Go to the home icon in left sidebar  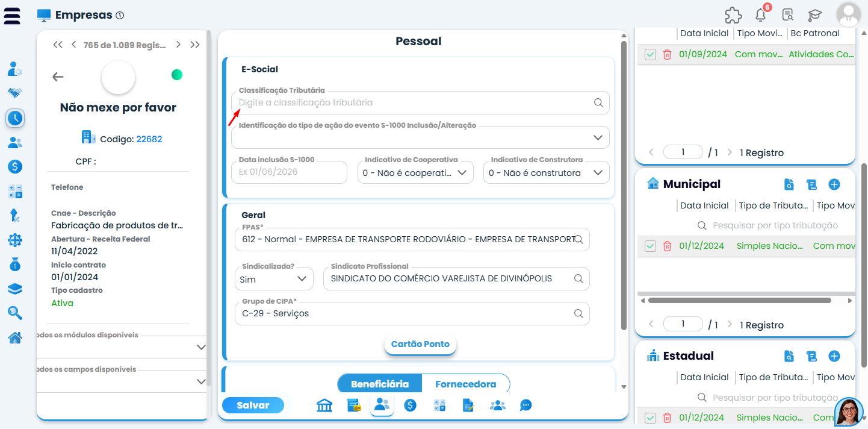coord(15,337)
